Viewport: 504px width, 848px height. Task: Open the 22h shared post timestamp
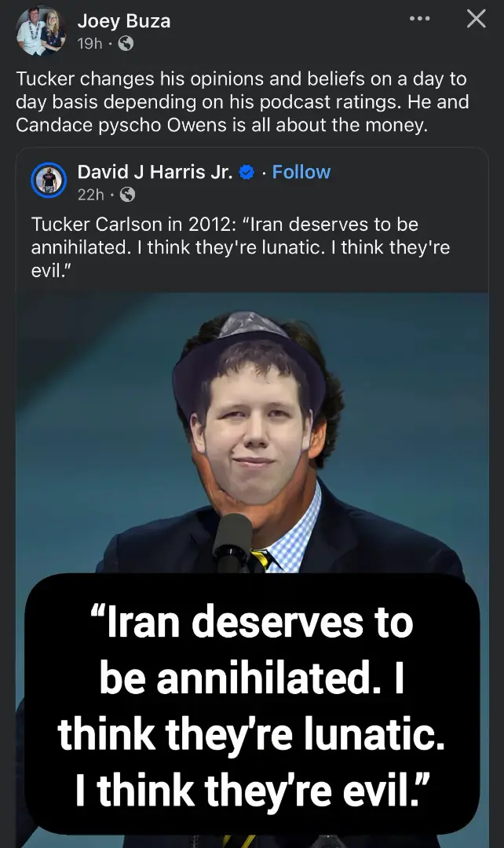click(x=91, y=195)
